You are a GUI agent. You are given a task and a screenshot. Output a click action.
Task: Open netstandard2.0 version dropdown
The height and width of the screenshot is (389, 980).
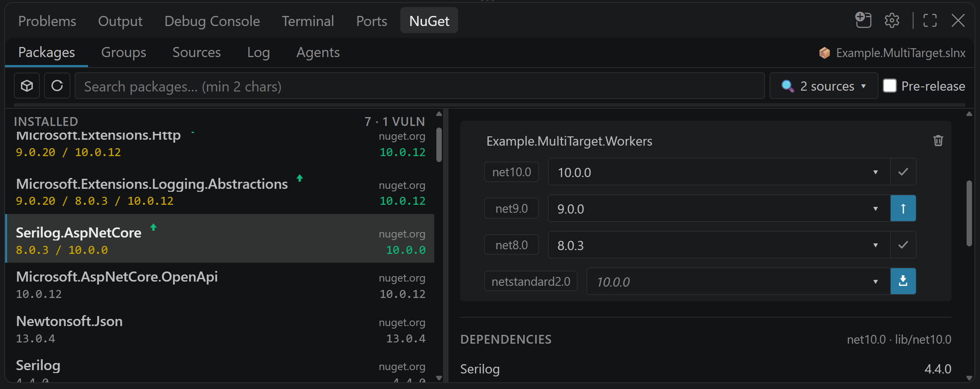coord(738,281)
